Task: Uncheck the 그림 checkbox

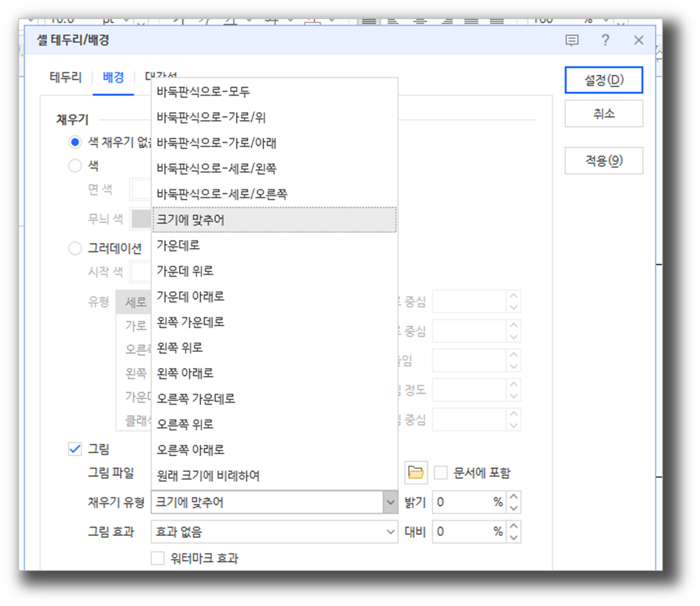Action: coord(75,449)
